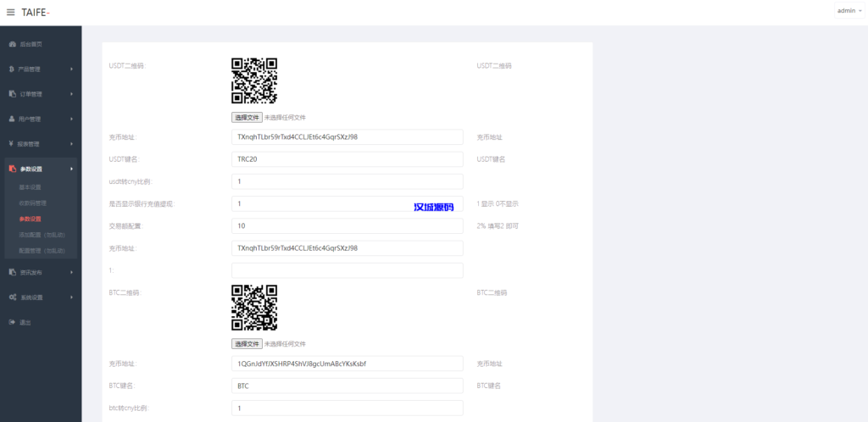Click the bitcoin icon for 产品管理
Viewport: 868px width, 422px height.
pos(12,69)
